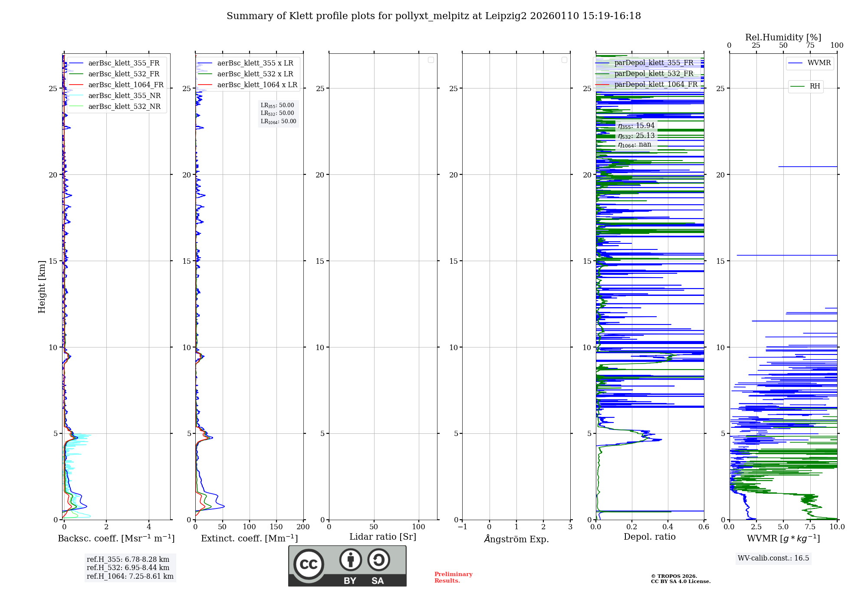
Task: Click aerBsc_klett_1064_FR red legend entry
Action: [x=125, y=85]
